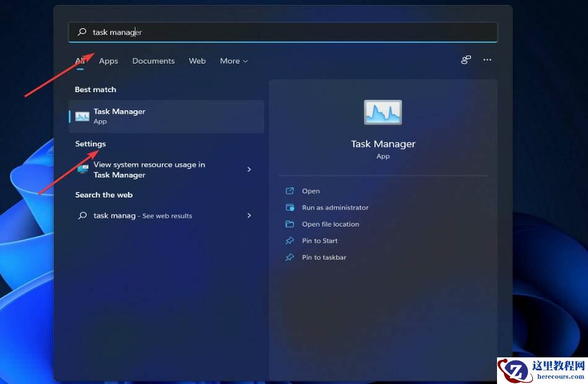Open 'task manag - See web results'
Viewport: 588px width, 384px height.
pos(166,216)
